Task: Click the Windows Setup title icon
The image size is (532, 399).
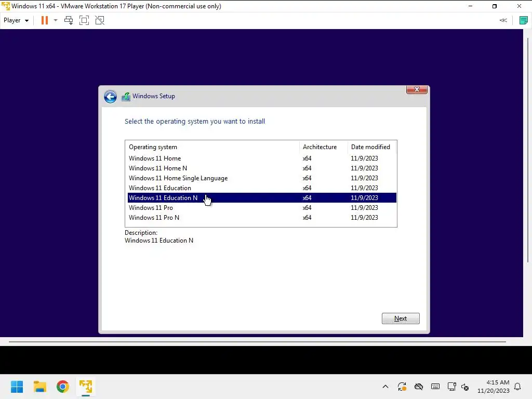Action: point(126,97)
